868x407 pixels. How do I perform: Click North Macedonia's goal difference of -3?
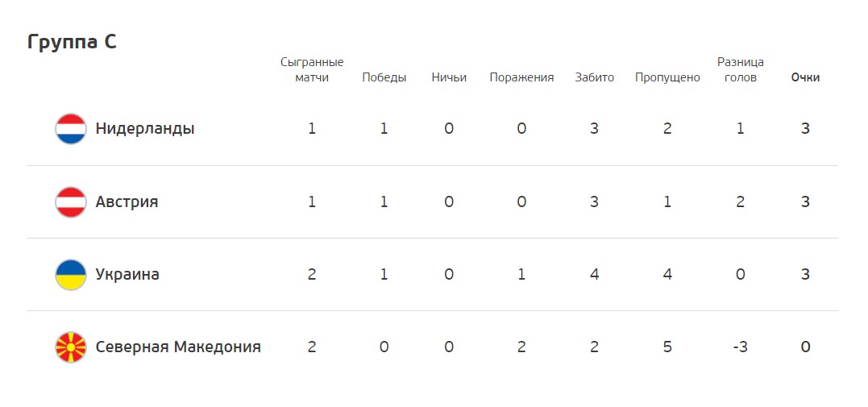(x=741, y=347)
